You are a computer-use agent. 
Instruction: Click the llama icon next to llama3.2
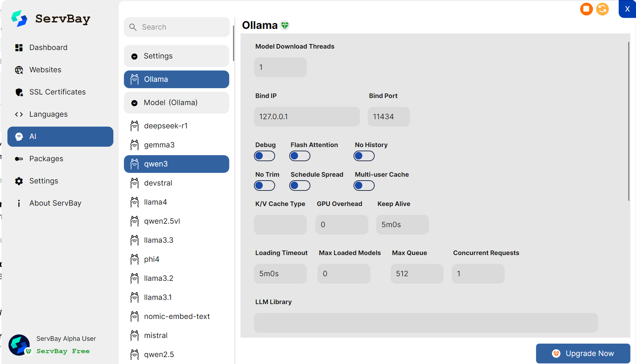click(135, 278)
